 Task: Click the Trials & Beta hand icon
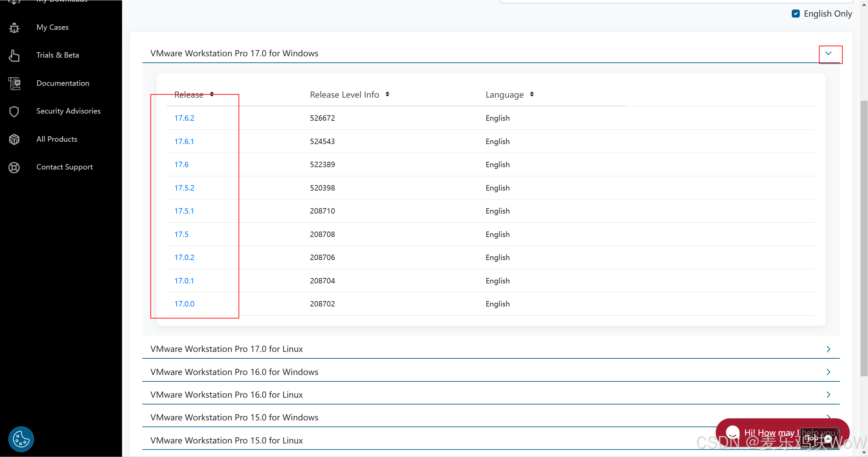tap(14, 56)
